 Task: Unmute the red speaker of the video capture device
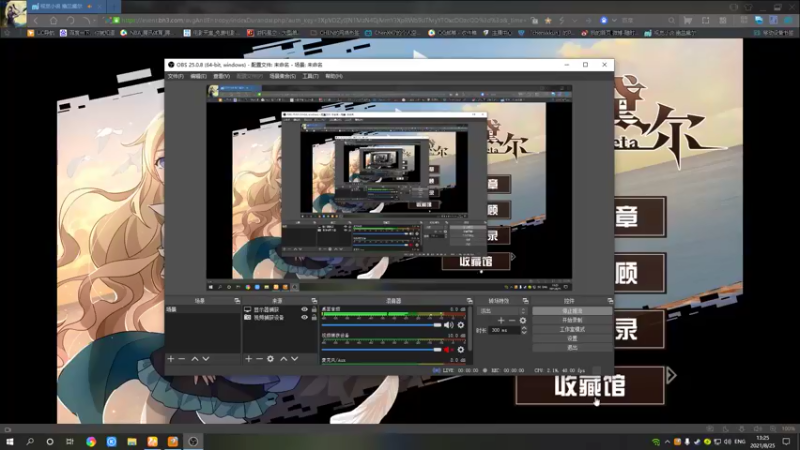(448, 349)
